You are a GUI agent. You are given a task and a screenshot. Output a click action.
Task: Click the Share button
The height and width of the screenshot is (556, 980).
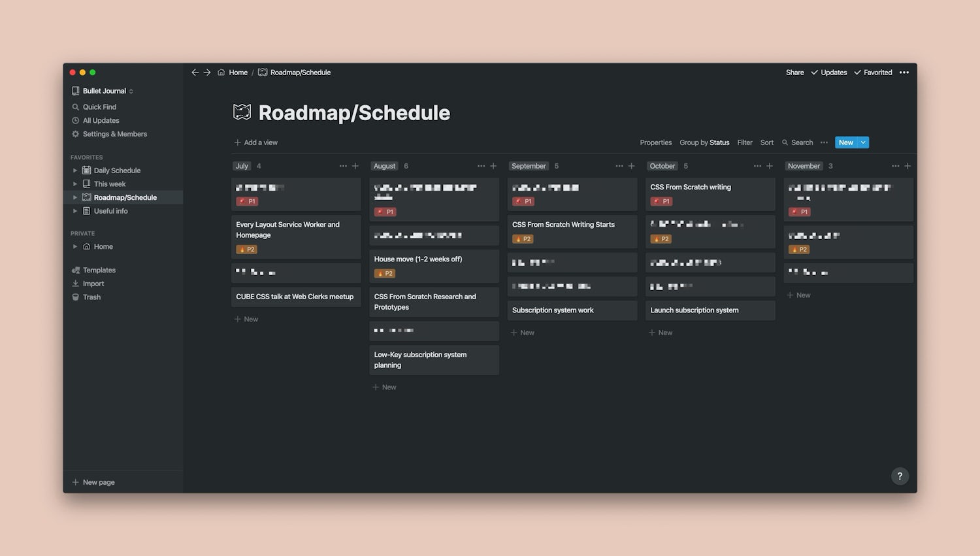pos(794,73)
